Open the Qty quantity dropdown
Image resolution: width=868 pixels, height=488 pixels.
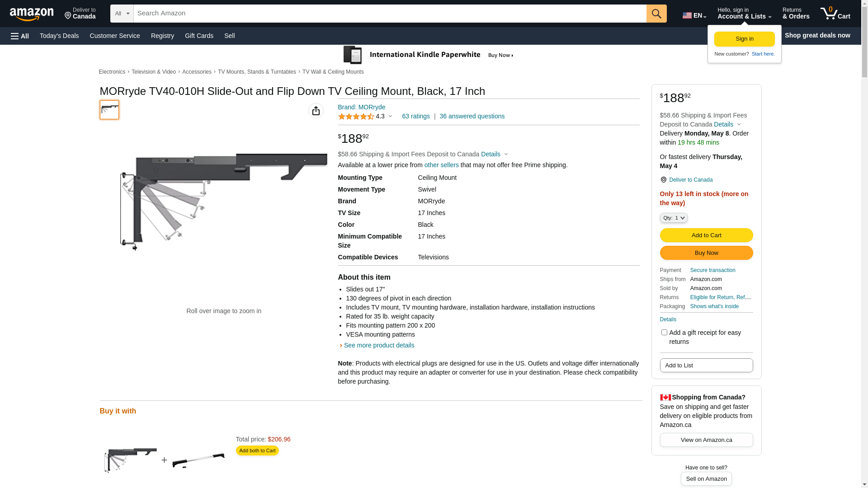coord(674,218)
